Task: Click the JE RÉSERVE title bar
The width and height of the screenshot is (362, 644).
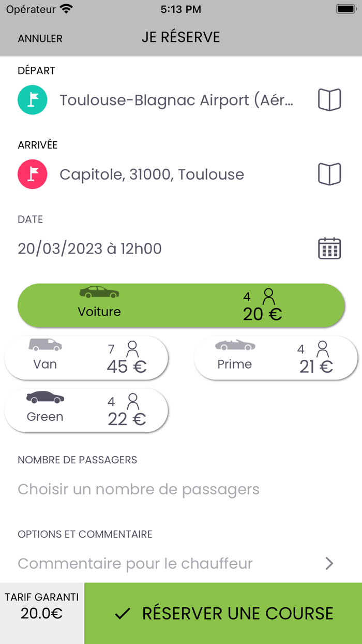Action: coord(181,37)
